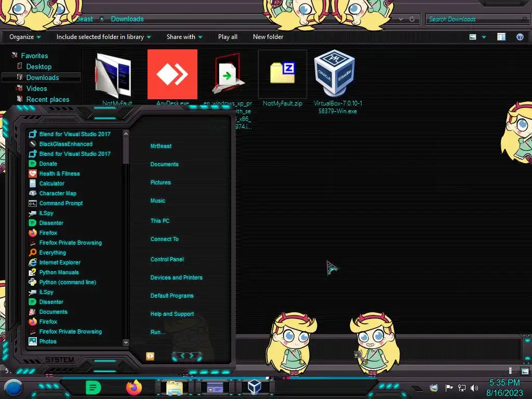This screenshot has width=532, height=399.
Task: Select the NotMyFault.zip archive
Action: [282, 78]
